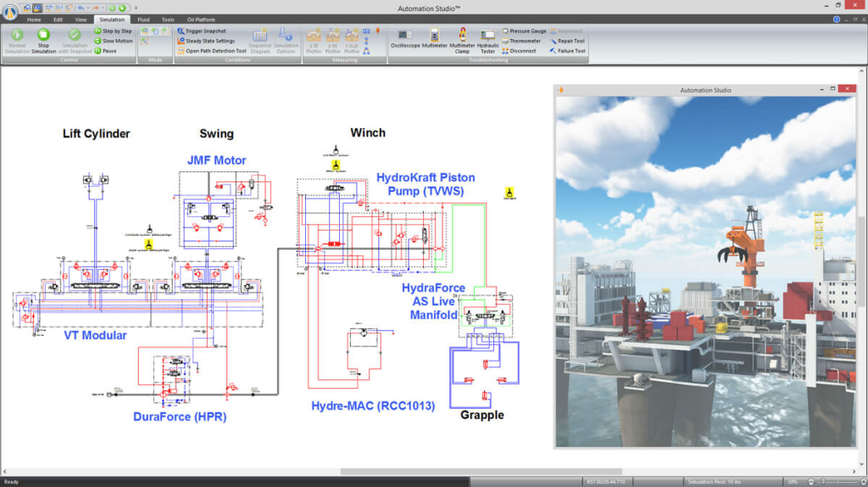Click the help icon in ribbon corner

pyautogui.click(x=837, y=20)
